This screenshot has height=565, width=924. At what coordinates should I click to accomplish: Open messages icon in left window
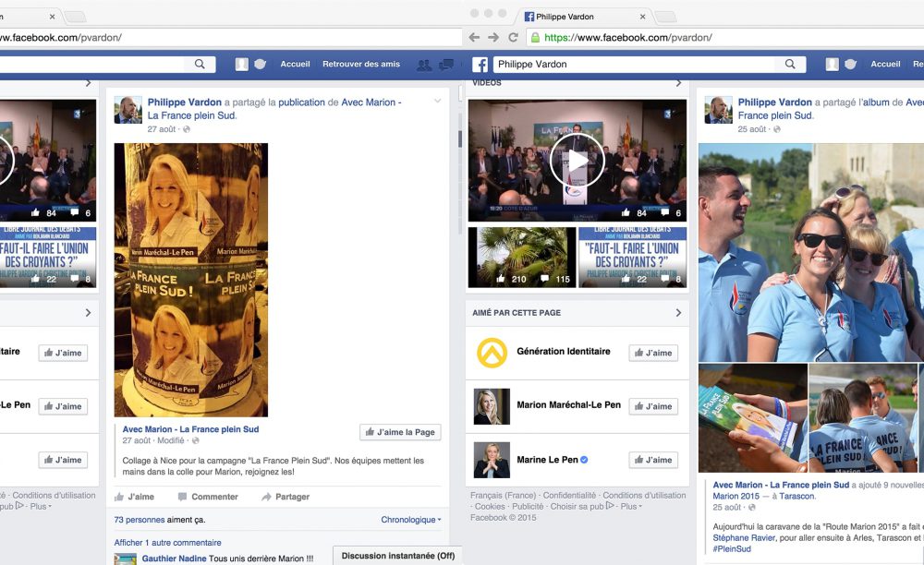[446, 64]
